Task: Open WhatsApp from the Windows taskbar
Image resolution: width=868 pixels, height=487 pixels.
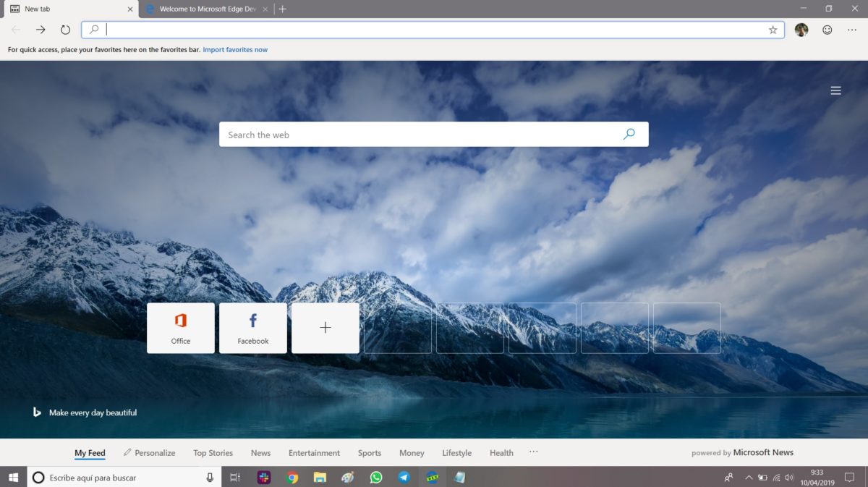Action: tap(375, 478)
